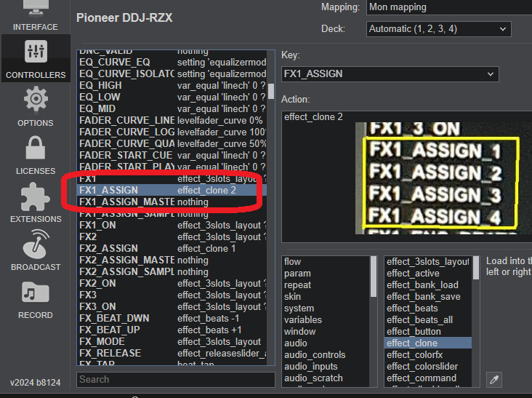Image resolution: width=532 pixels, height=398 pixels.
Task: Open the Record folder tab
Action: pos(35,298)
